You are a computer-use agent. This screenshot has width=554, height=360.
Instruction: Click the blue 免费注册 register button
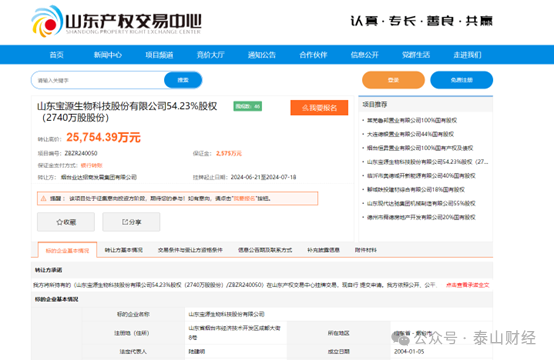click(461, 80)
